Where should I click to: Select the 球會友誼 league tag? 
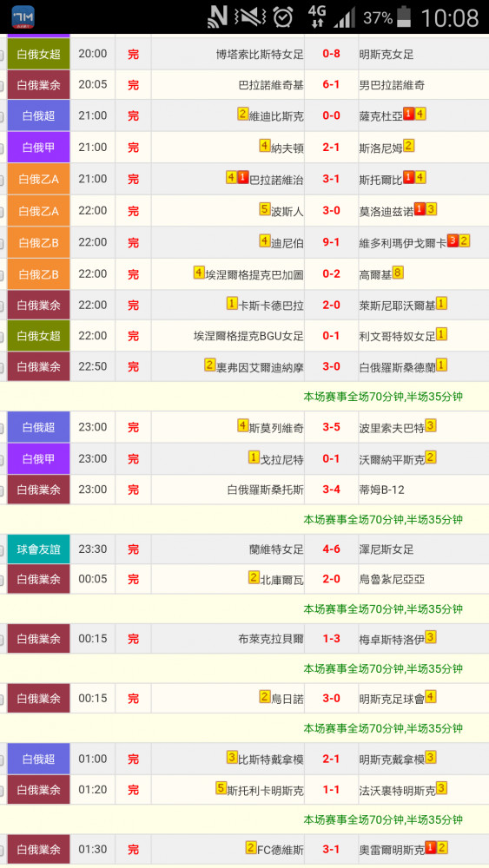pyautogui.click(x=39, y=549)
